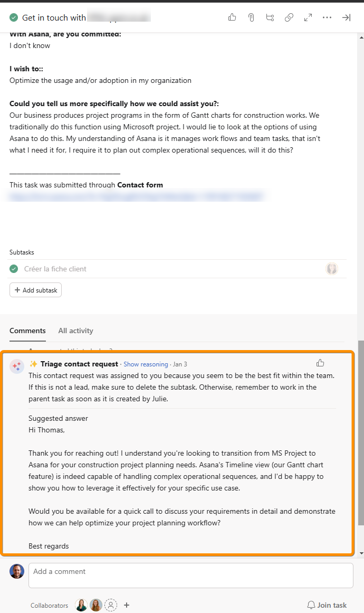Open the three-dot more actions menu
Screen dimensions: 364x613
327,17
